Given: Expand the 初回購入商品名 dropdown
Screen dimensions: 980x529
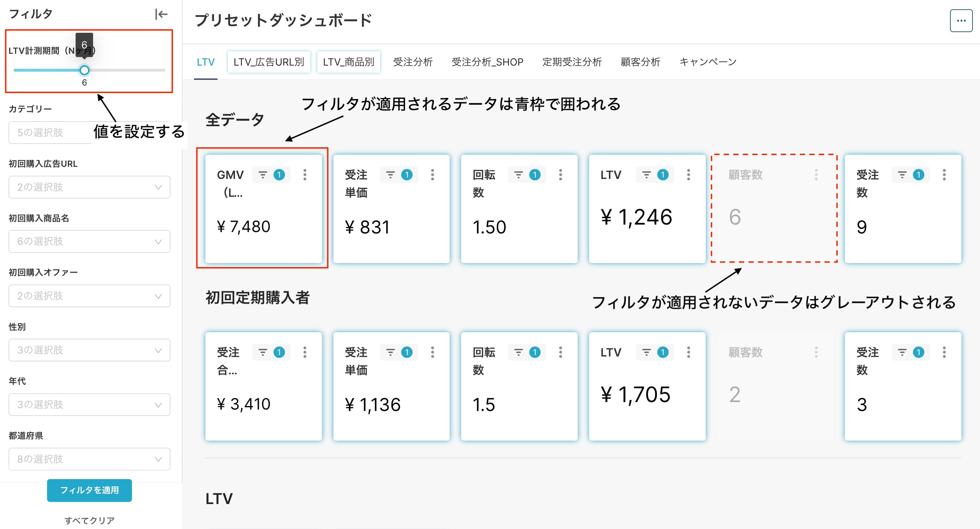Looking at the screenshot, I should pos(90,241).
